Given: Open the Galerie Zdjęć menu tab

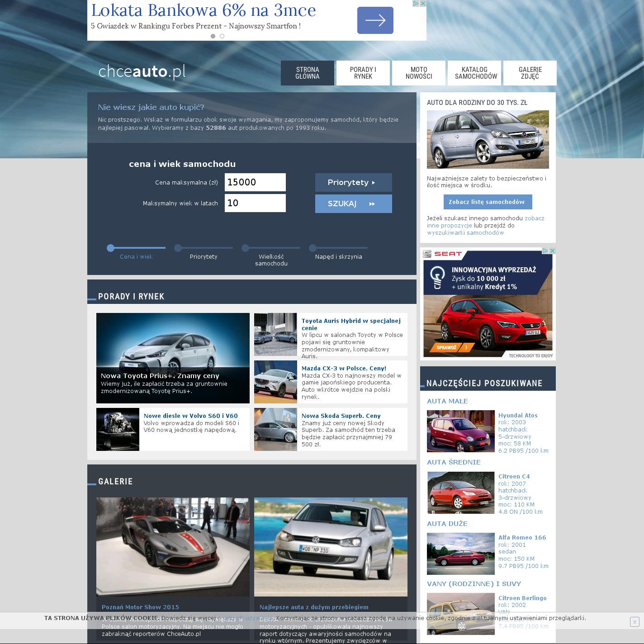Looking at the screenshot, I should click(530, 73).
